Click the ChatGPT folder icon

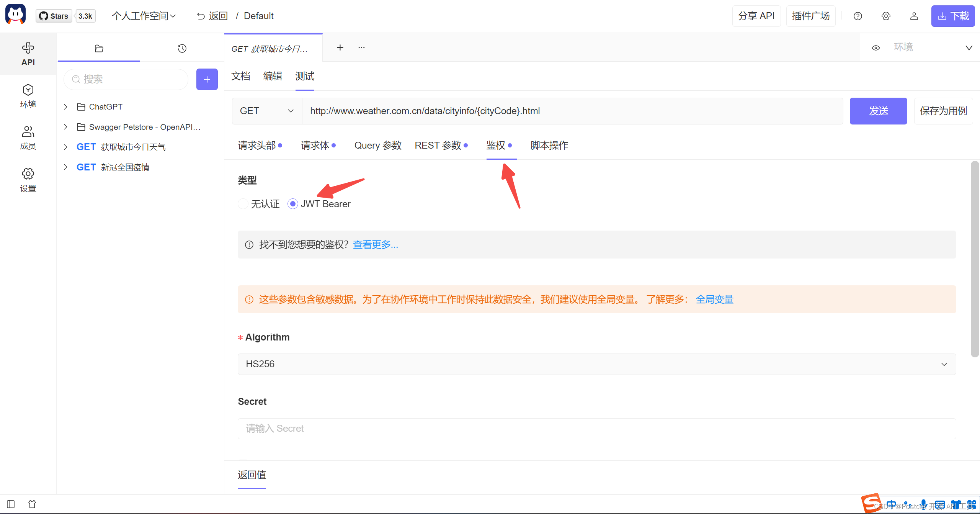point(81,107)
